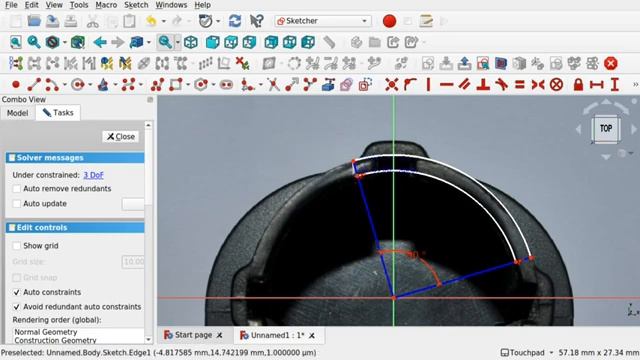Click the Close sketch button
Screen dimensions: 640x360
coord(121,137)
